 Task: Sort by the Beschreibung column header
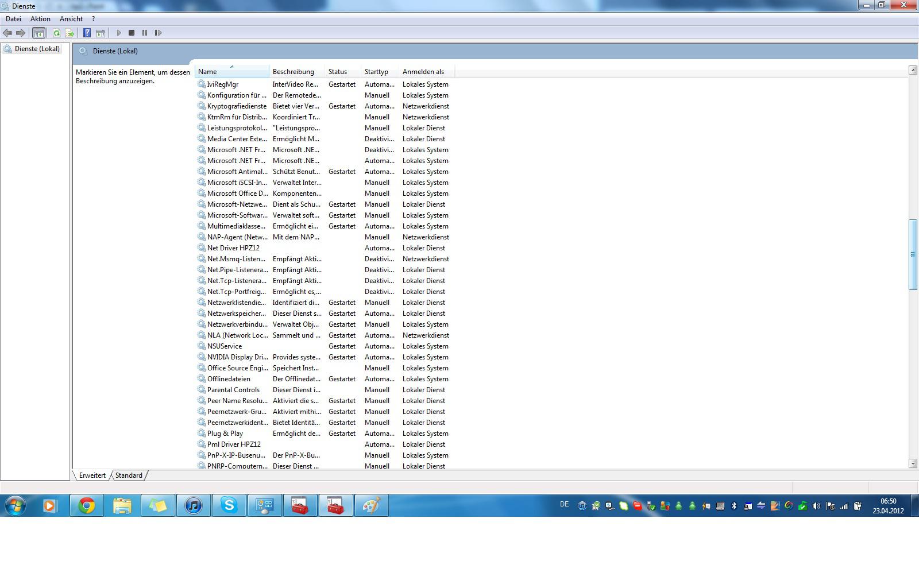(x=296, y=72)
